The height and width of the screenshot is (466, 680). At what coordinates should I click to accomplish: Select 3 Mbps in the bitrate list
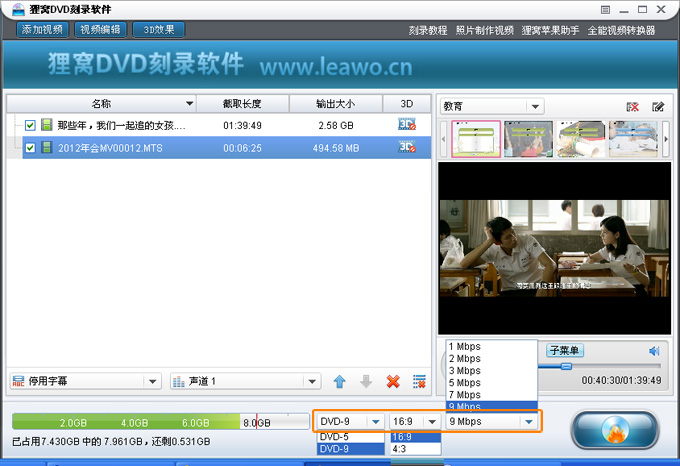[x=491, y=371]
